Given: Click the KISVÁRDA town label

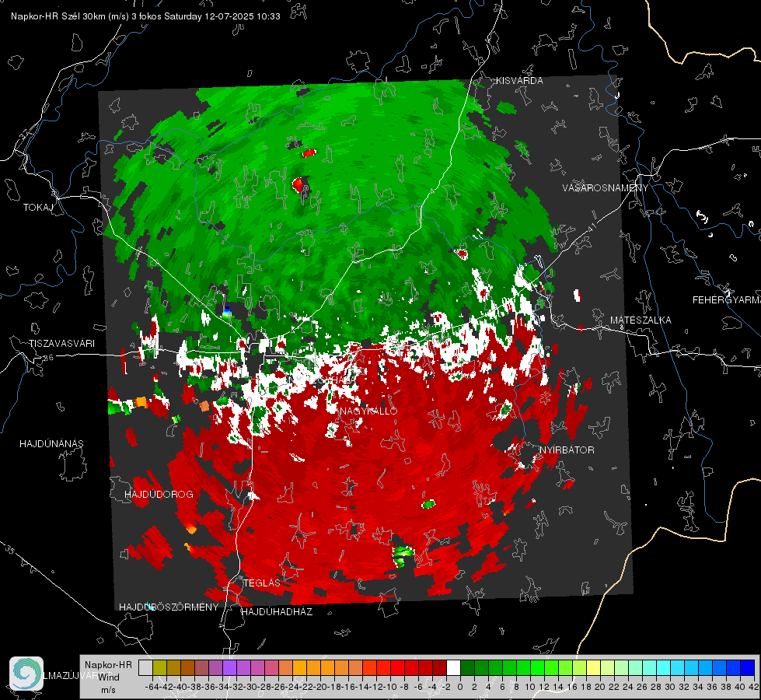Looking at the screenshot, I should 519,81.
